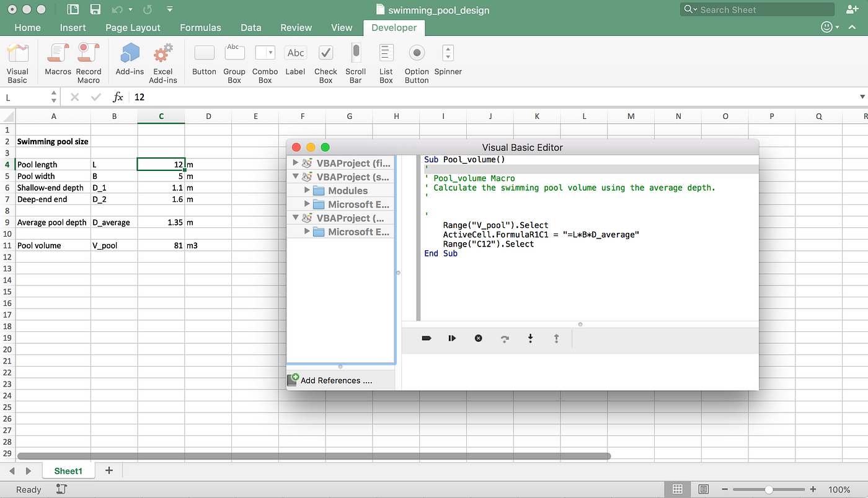Collapse the expanded VBAProject (s...) node
The height and width of the screenshot is (498, 868).
click(296, 177)
